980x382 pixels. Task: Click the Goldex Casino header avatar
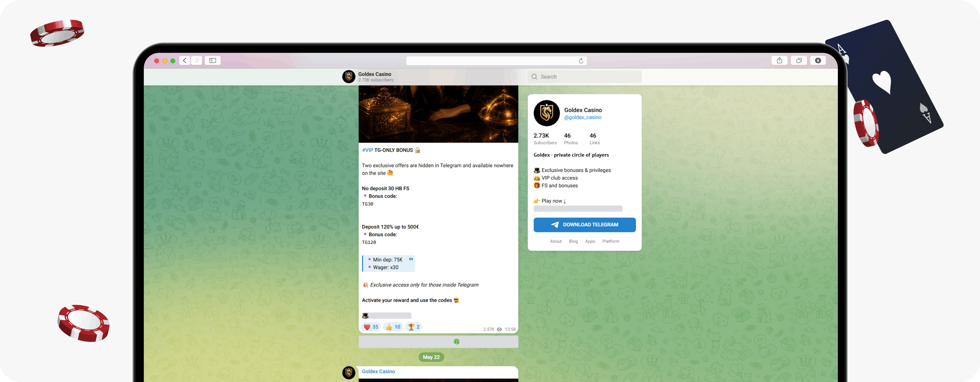[x=348, y=76]
